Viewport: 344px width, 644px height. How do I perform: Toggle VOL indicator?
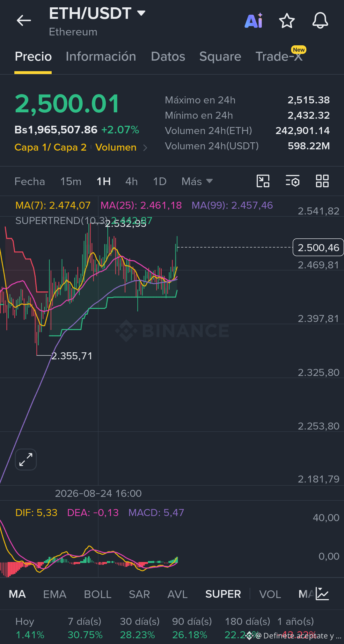[270, 594]
